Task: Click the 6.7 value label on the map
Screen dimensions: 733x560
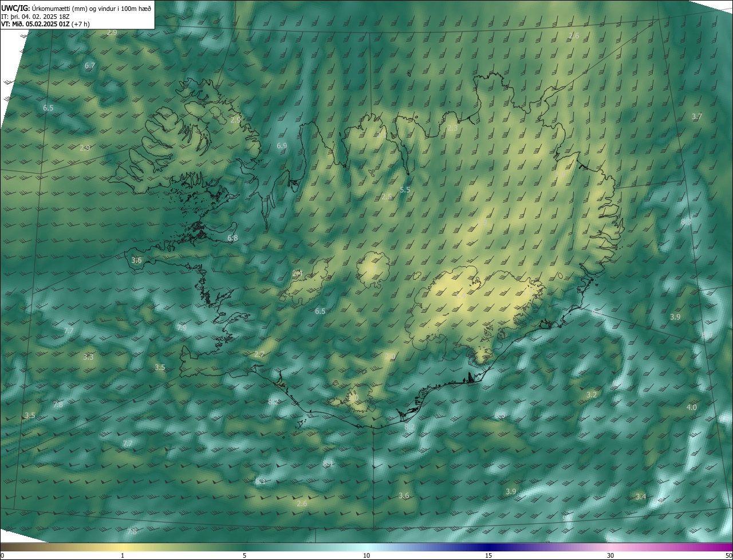Action: pyautogui.click(x=90, y=66)
